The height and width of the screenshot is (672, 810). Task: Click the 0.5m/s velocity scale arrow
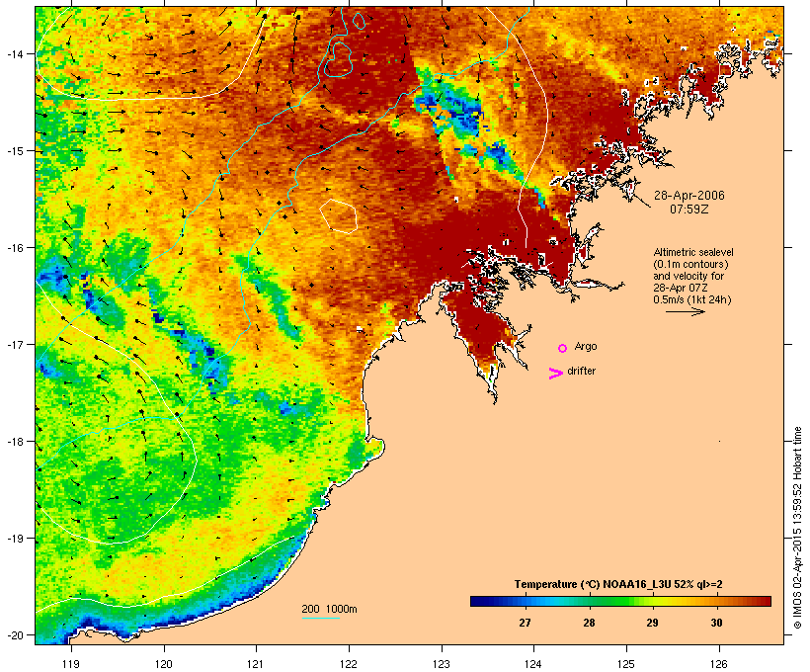coord(685,311)
